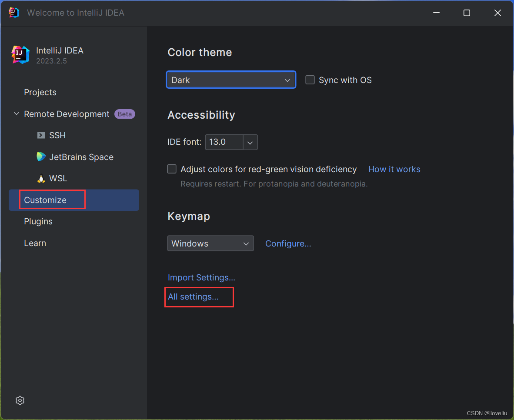Select the SSH remote development entry
This screenshot has width=514, height=420.
pos(74,135)
